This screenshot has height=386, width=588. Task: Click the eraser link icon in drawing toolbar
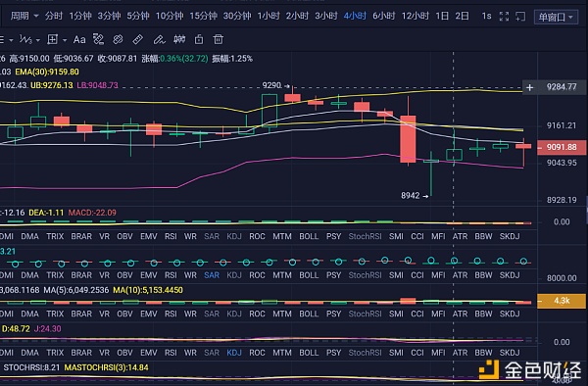(118, 39)
